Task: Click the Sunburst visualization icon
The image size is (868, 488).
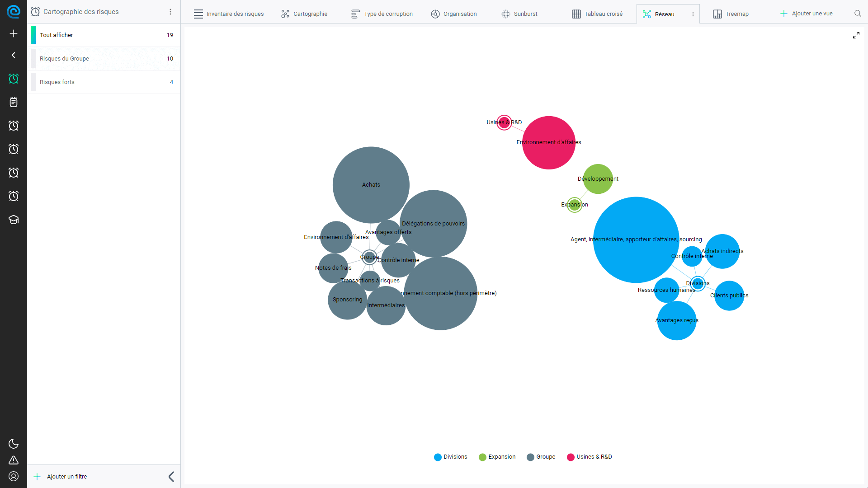Action: pos(506,13)
